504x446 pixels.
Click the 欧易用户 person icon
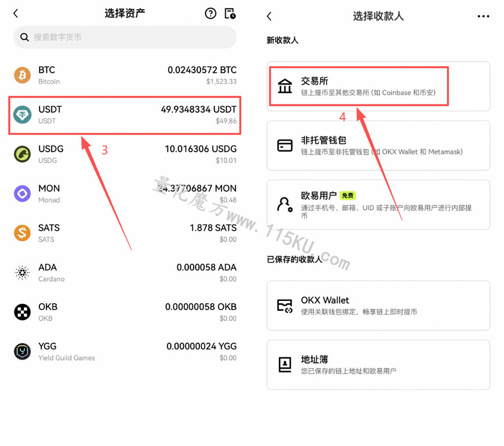[x=285, y=205]
